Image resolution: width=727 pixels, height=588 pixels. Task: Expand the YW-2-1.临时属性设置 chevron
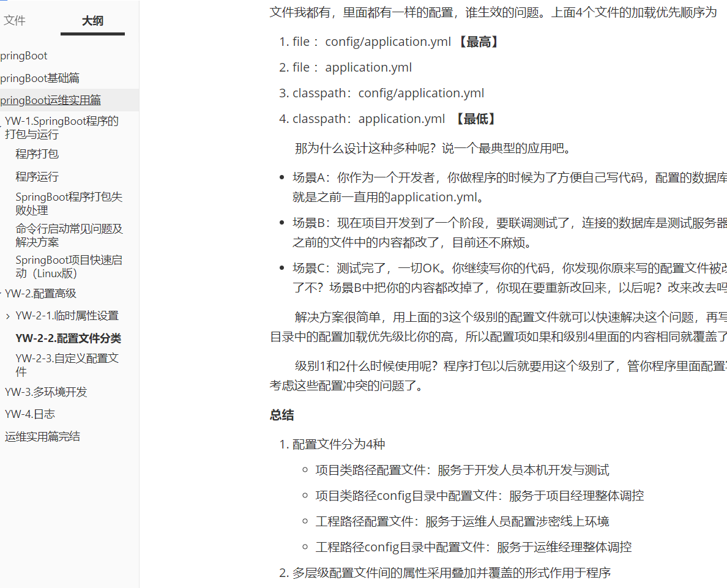[x=8, y=316]
